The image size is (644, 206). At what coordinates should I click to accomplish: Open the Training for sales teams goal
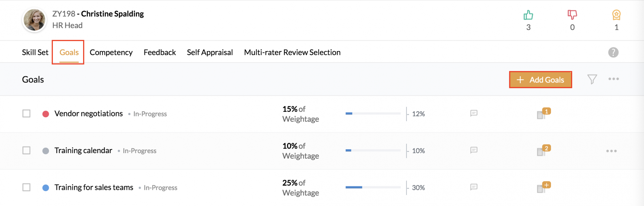point(94,187)
